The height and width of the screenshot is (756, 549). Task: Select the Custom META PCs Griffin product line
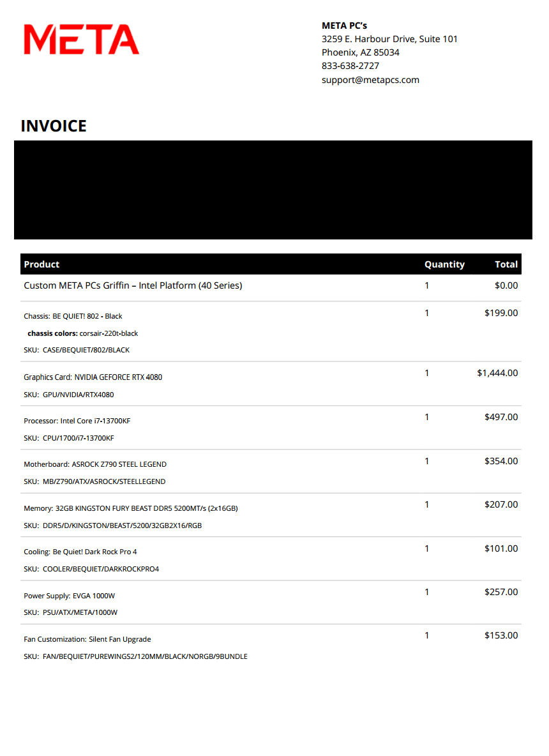coord(133,285)
